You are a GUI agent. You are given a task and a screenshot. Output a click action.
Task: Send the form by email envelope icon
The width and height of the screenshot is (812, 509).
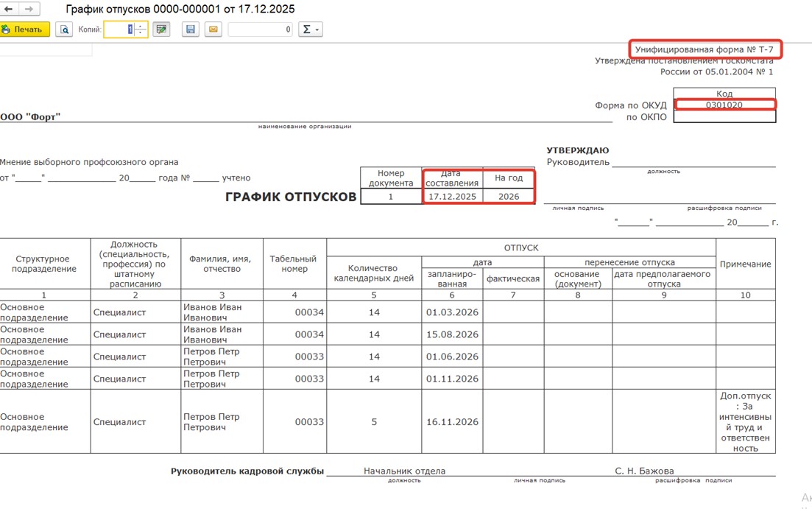[x=212, y=29]
